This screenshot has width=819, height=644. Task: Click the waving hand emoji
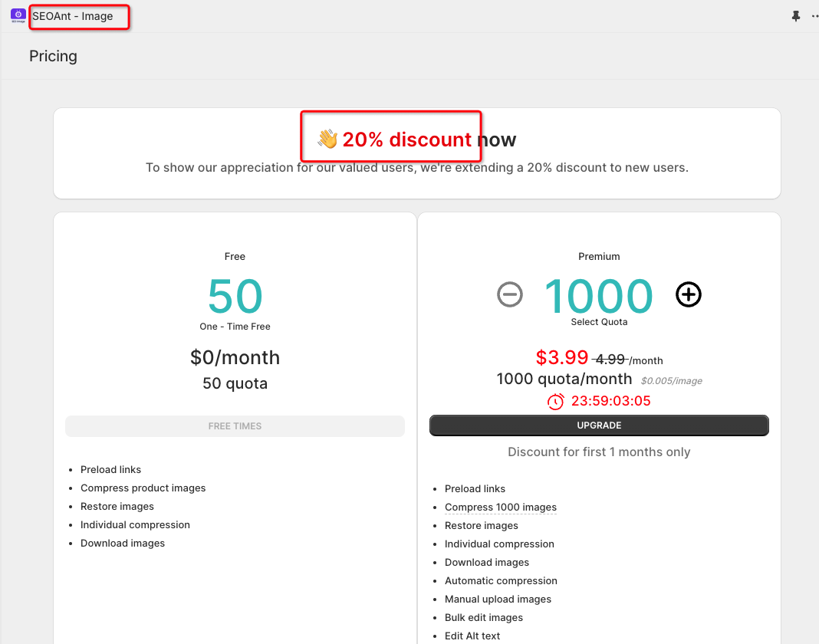click(x=327, y=140)
